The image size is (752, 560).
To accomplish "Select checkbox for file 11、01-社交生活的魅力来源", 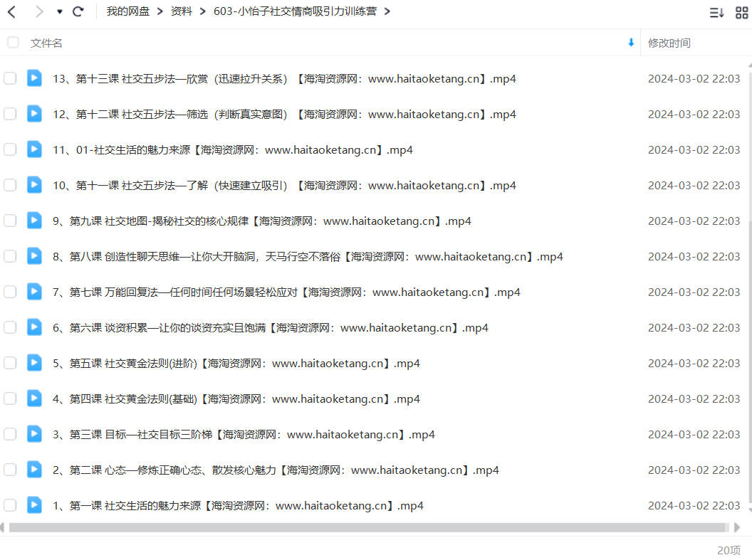I will point(10,149).
